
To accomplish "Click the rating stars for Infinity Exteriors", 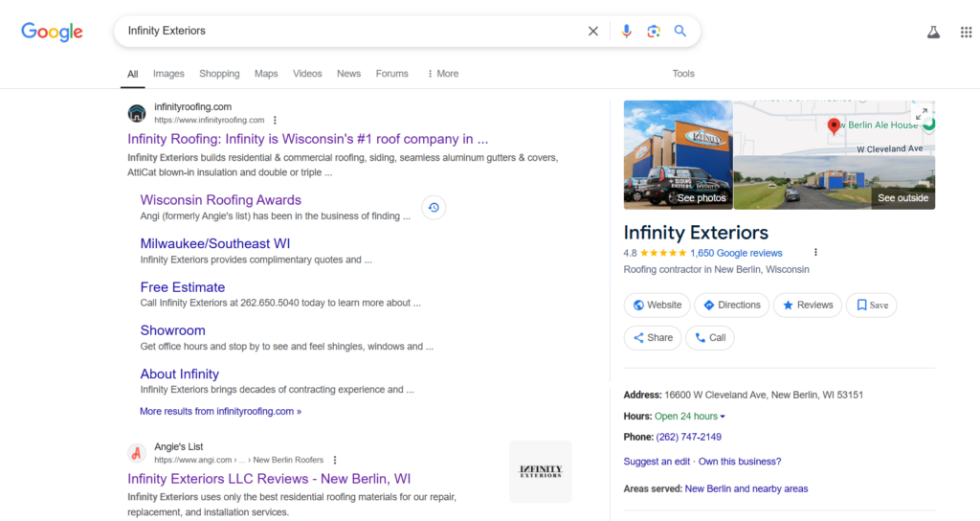I will point(663,253).
